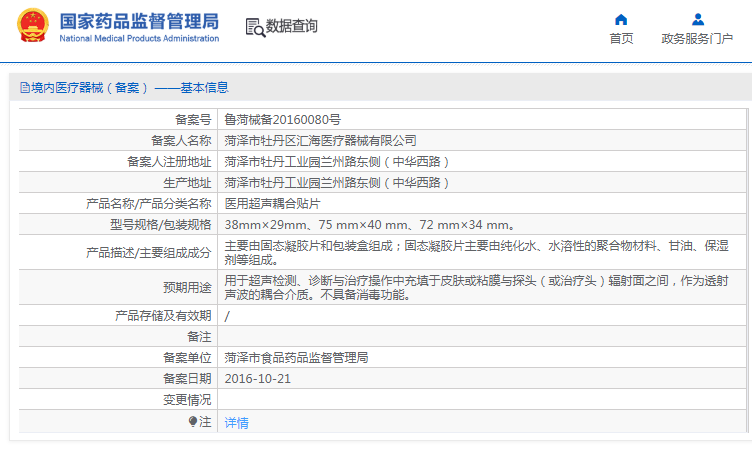The width and height of the screenshot is (752, 452).
Task: Click the 生产地址 address value
Action: click(x=337, y=183)
